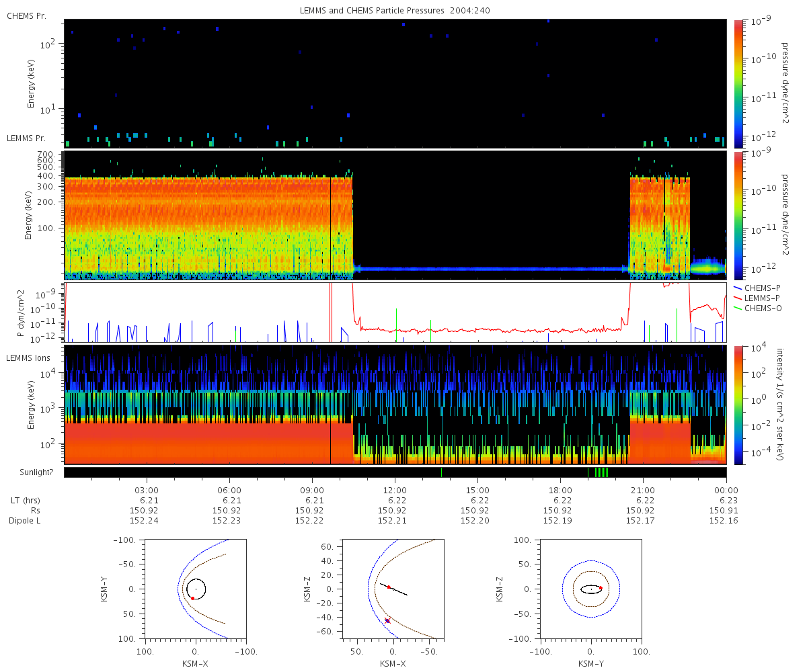Click the green CHEMS-O legend line
This screenshot has height=672, width=807.
(738, 308)
